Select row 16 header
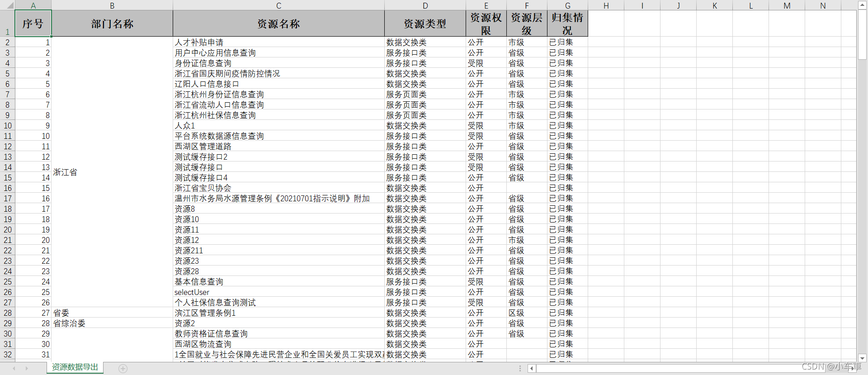 (x=7, y=188)
